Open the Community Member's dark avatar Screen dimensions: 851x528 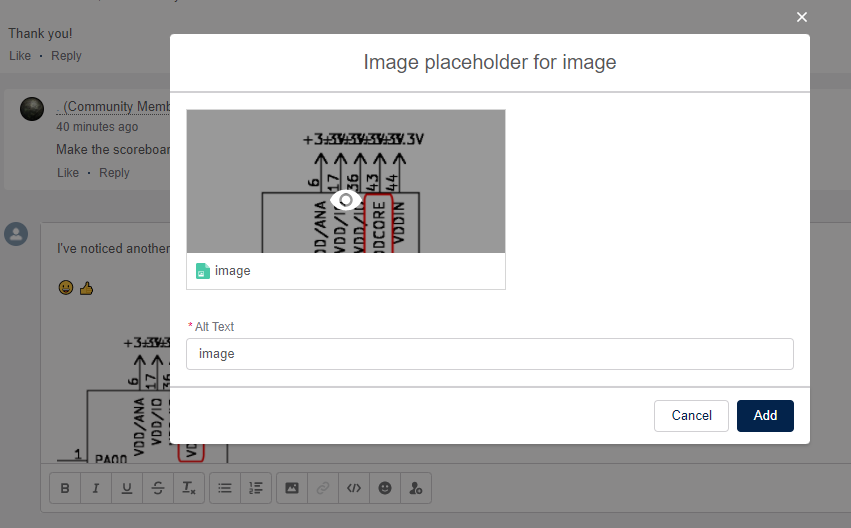[x=32, y=109]
